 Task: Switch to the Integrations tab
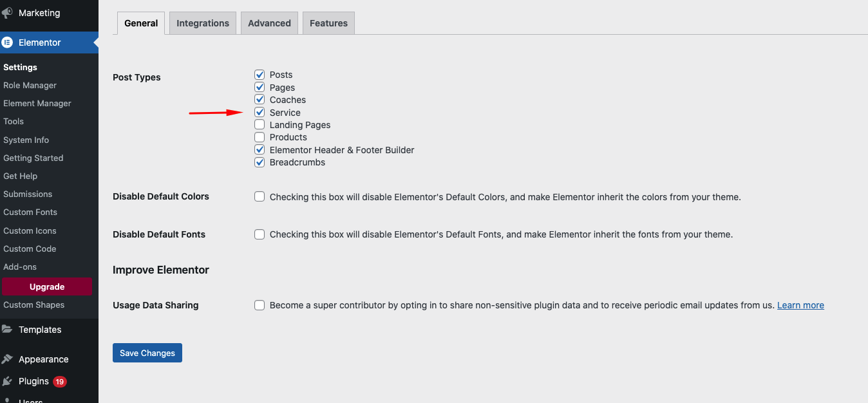click(203, 23)
